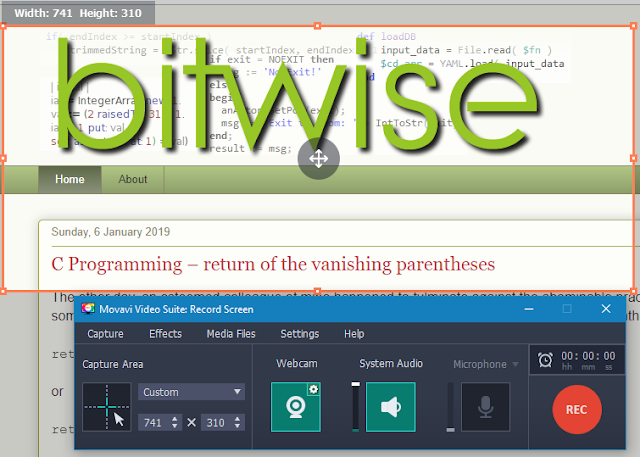Open the Home tab on blog
This screenshot has height=457, width=640.
coord(70,179)
